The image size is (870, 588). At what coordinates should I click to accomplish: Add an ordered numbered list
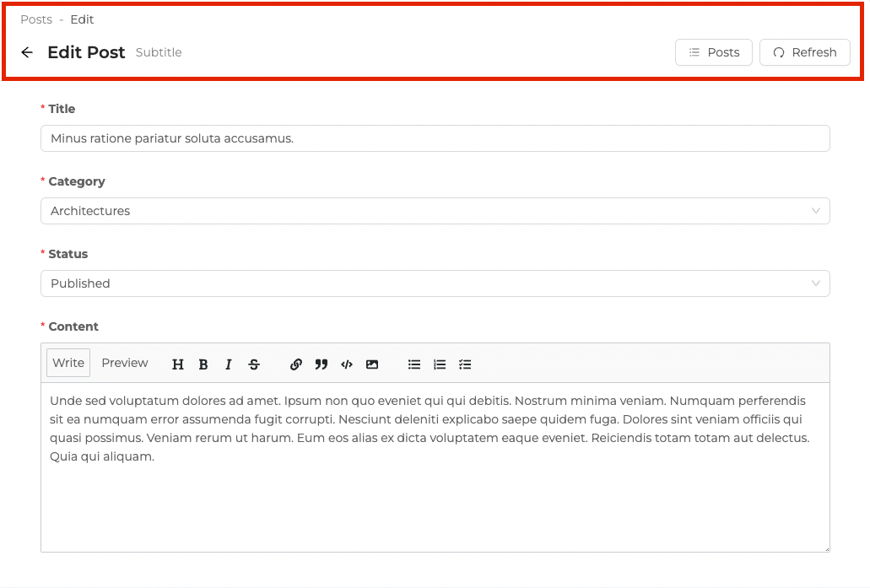pos(440,364)
